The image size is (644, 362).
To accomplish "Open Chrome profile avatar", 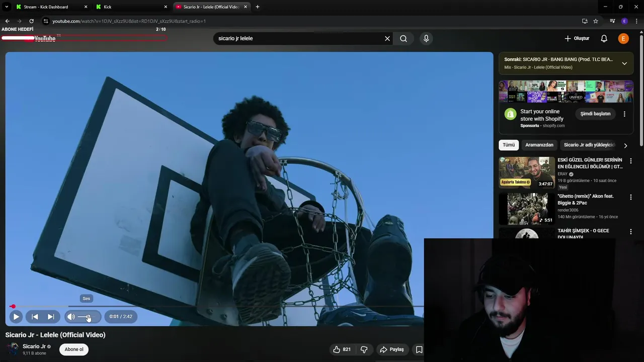I will pos(624,21).
